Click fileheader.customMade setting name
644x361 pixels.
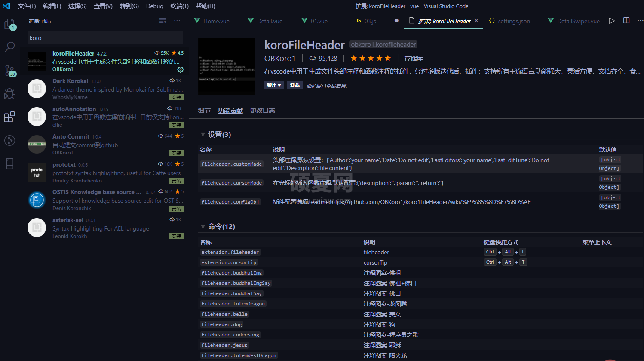[231, 164]
